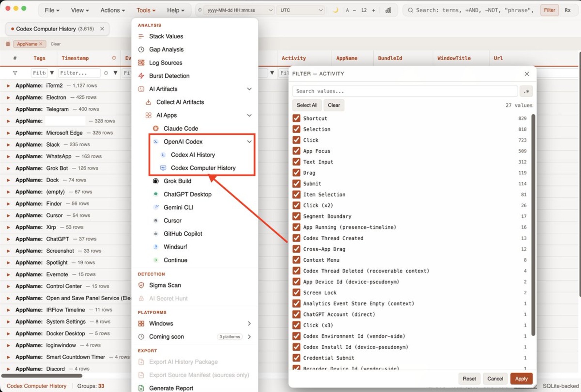Collapse the AI Apps submenu chevron
The image size is (581, 392).
(249, 115)
